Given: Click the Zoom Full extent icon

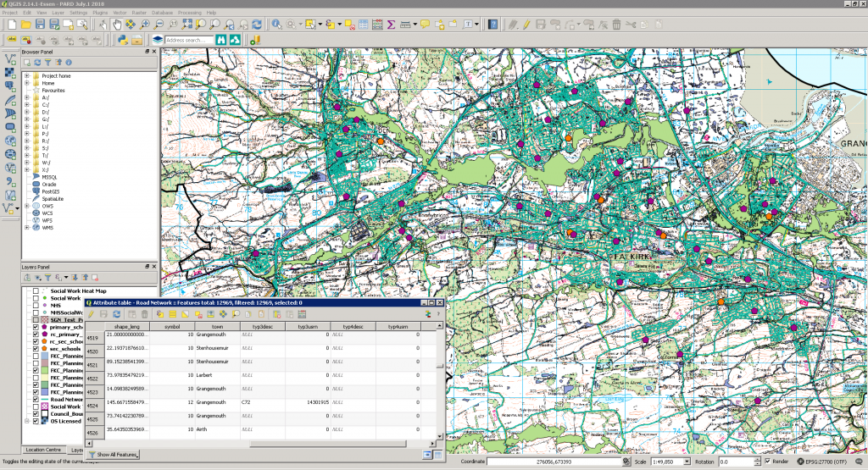Looking at the screenshot, I should click(187, 25).
